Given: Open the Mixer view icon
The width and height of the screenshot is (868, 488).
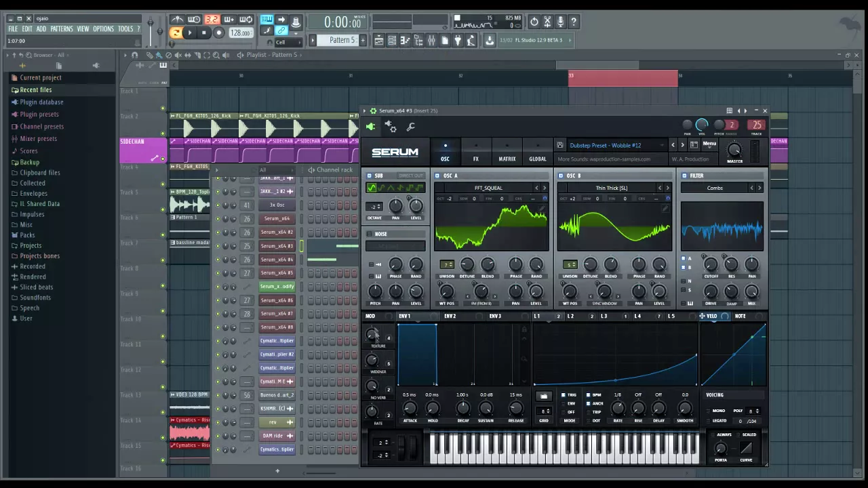Looking at the screenshot, I should (x=431, y=41).
